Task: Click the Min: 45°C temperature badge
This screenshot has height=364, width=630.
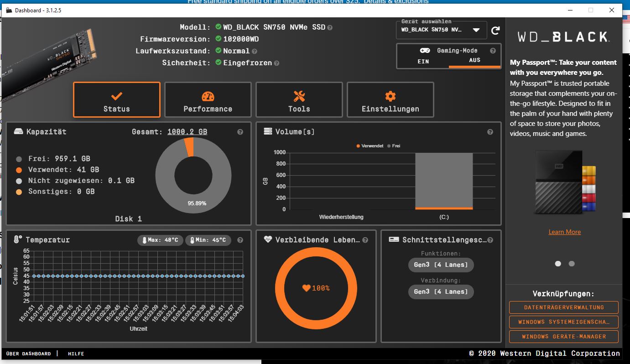Action: click(208, 240)
